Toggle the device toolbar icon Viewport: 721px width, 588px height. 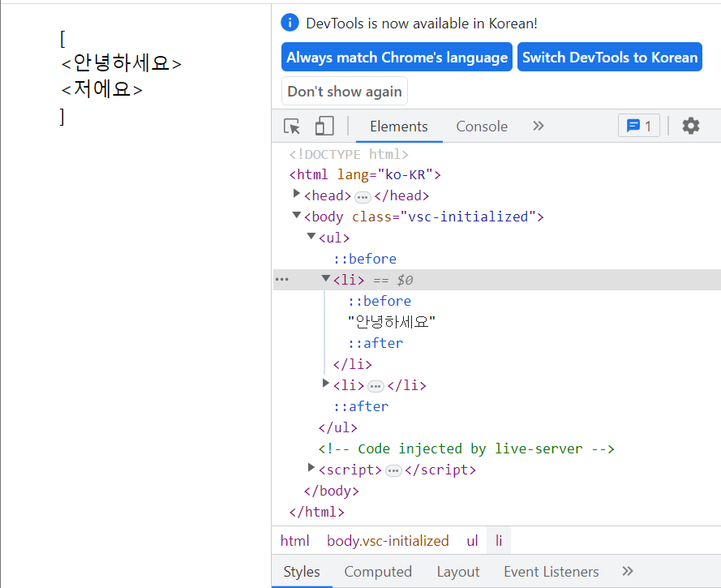324,126
